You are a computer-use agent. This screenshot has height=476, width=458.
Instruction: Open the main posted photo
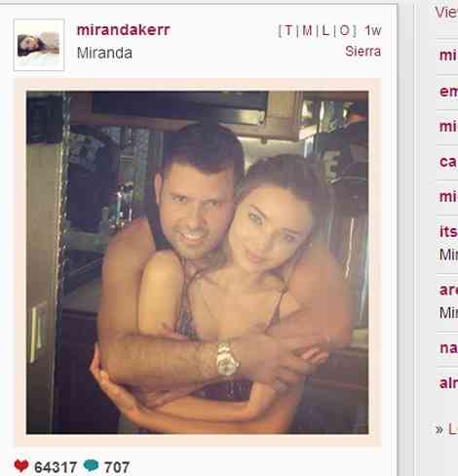tap(198, 262)
